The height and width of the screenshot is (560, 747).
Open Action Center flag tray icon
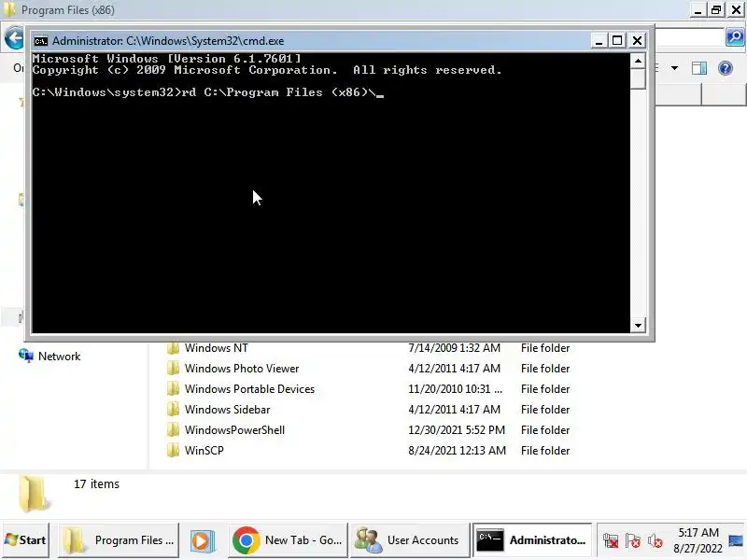coord(633,541)
